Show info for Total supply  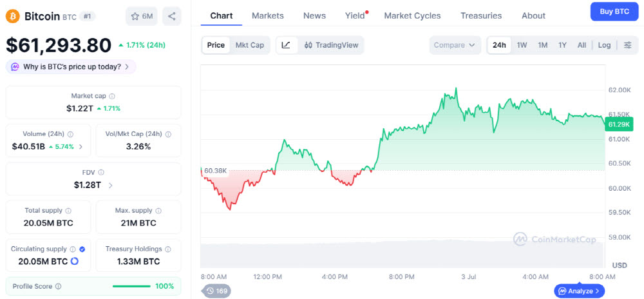coord(68,211)
